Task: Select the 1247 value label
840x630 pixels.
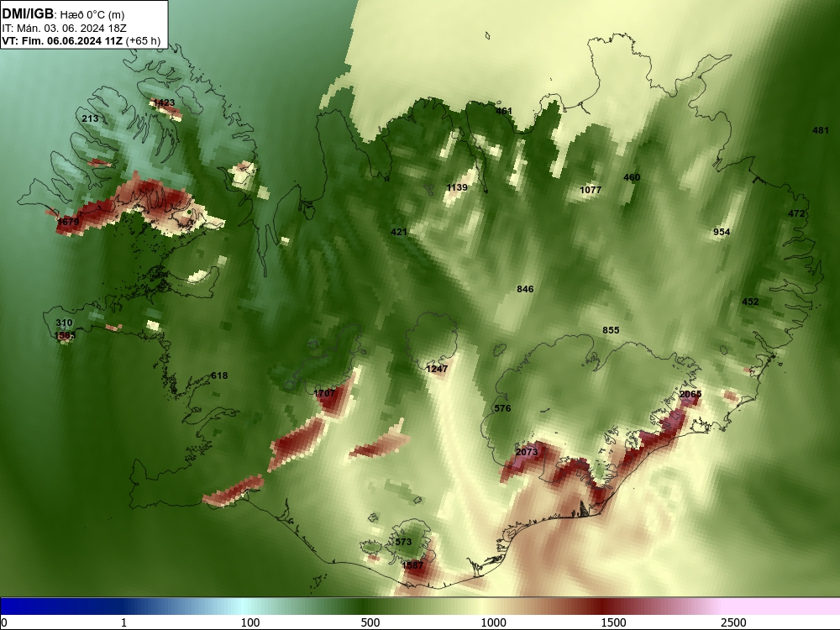Action: coord(437,369)
